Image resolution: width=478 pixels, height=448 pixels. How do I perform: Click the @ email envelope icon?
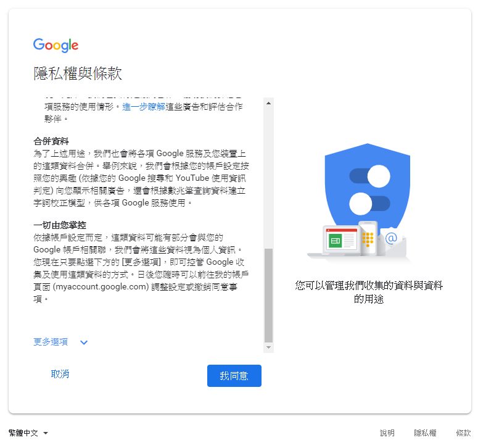391,241
